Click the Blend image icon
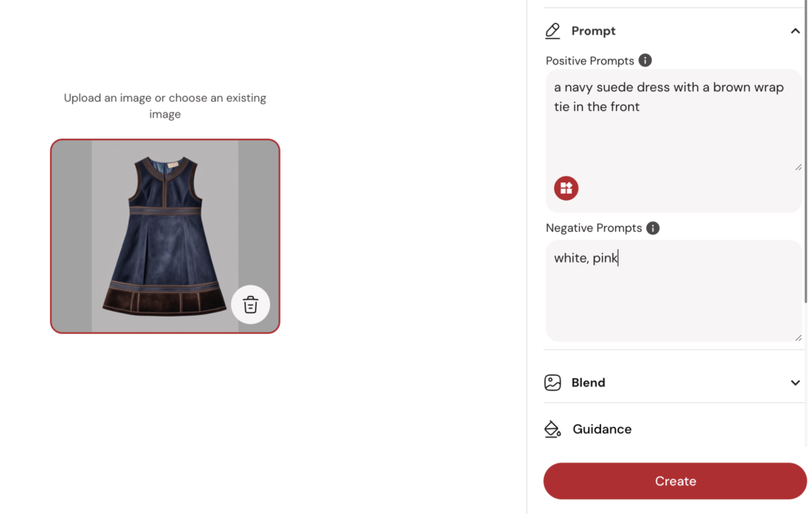The height and width of the screenshot is (514, 812). (553, 382)
